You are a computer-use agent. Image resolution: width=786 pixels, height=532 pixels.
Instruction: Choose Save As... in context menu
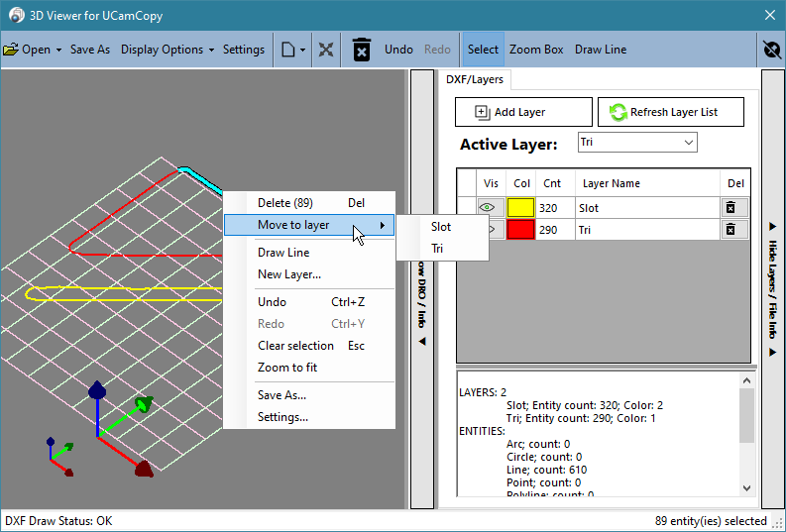click(x=309, y=395)
